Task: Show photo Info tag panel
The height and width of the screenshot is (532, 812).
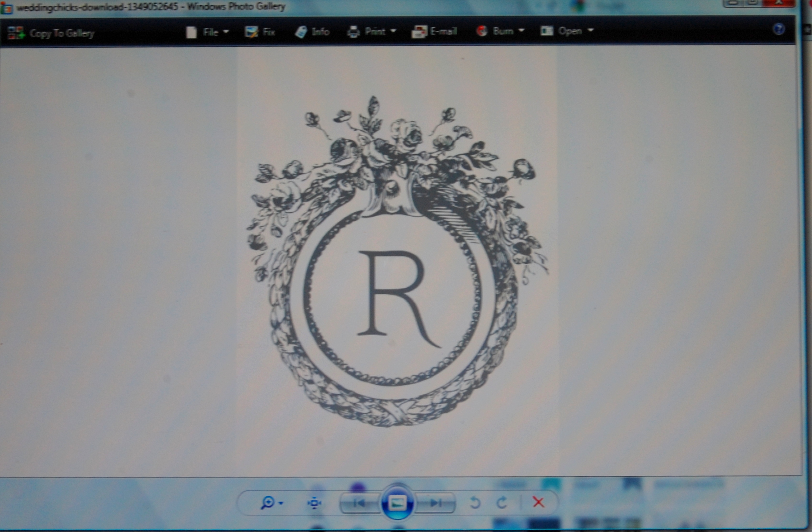Action: 312,32
